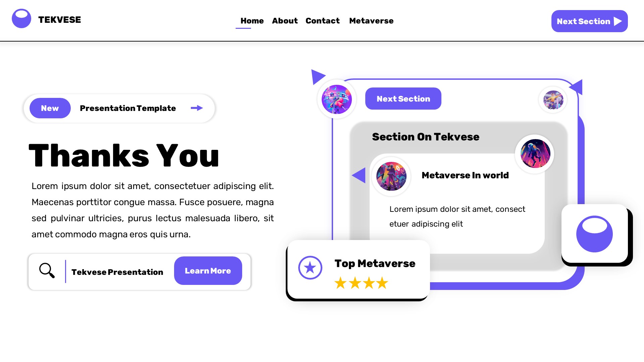The image size is (644, 362).
Task: Open the Home nav item
Action: tap(252, 21)
